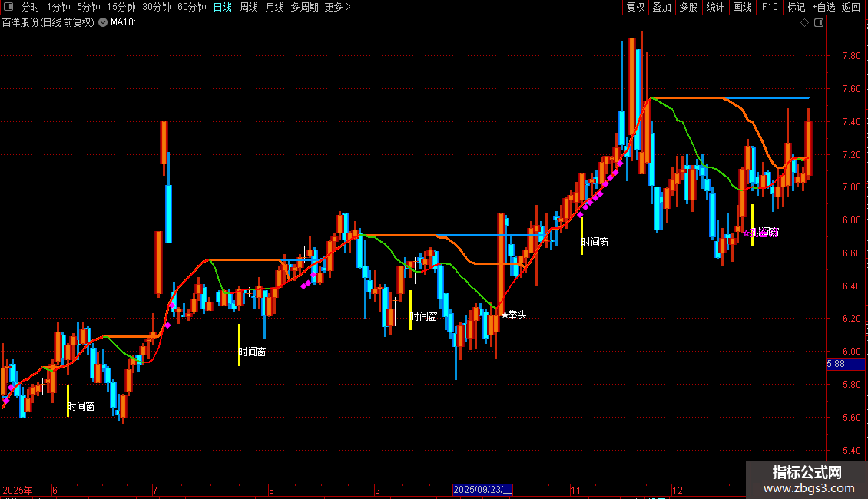
Task: Click the highlighted date 2025/09/23/二 on axis
Action: (x=482, y=490)
